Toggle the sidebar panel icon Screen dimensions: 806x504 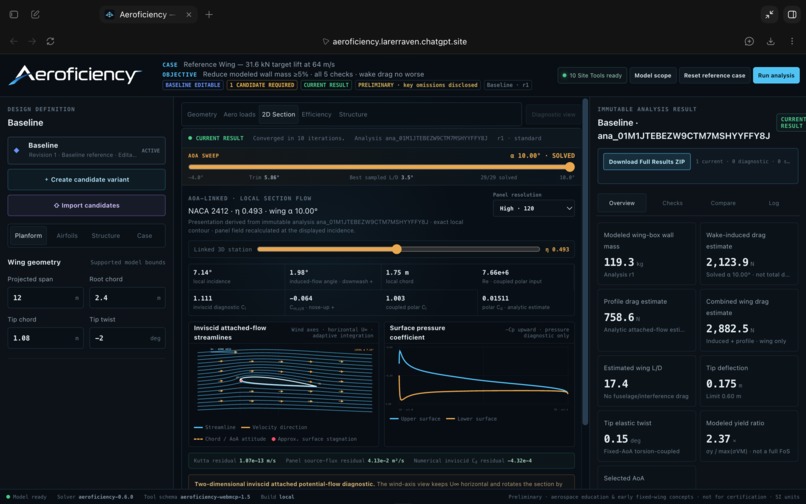coord(14,14)
